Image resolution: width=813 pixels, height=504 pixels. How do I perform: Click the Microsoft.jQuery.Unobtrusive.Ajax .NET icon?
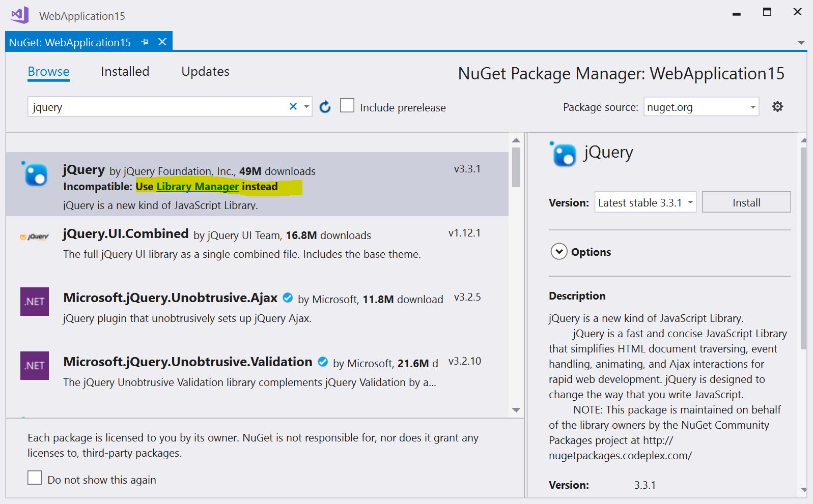(35, 302)
